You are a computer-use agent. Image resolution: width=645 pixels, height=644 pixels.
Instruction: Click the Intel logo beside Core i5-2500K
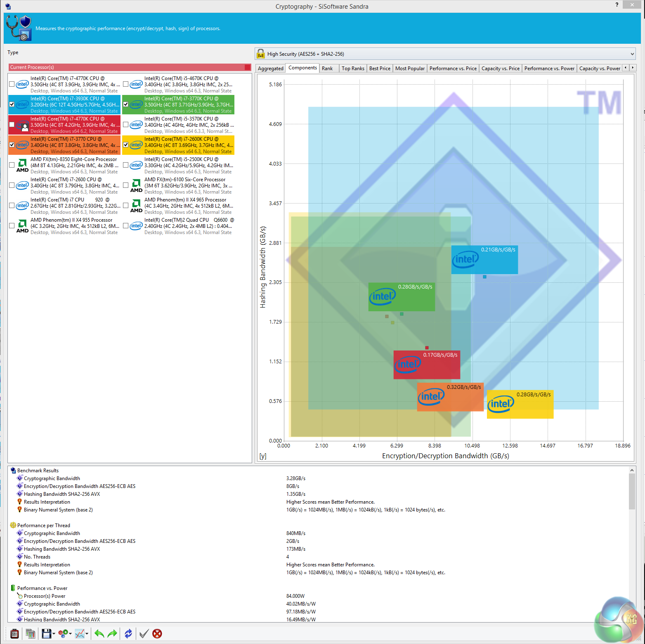pyautogui.click(x=136, y=165)
